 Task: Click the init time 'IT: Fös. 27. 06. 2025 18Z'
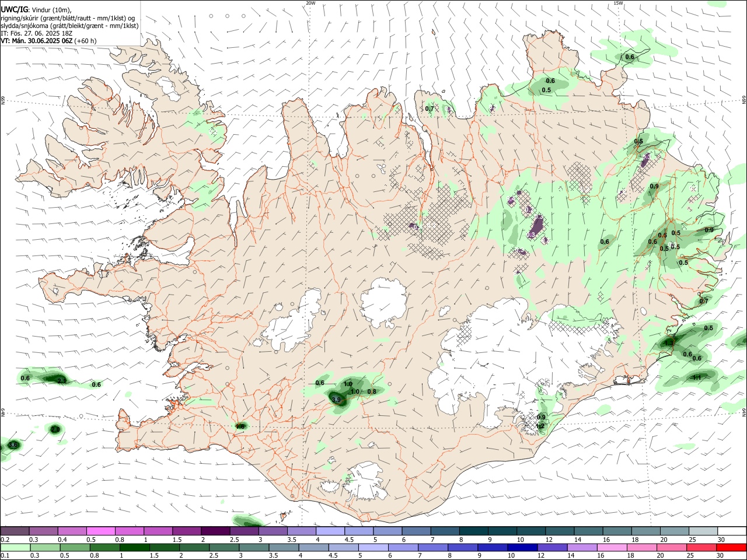coord(37,33)
